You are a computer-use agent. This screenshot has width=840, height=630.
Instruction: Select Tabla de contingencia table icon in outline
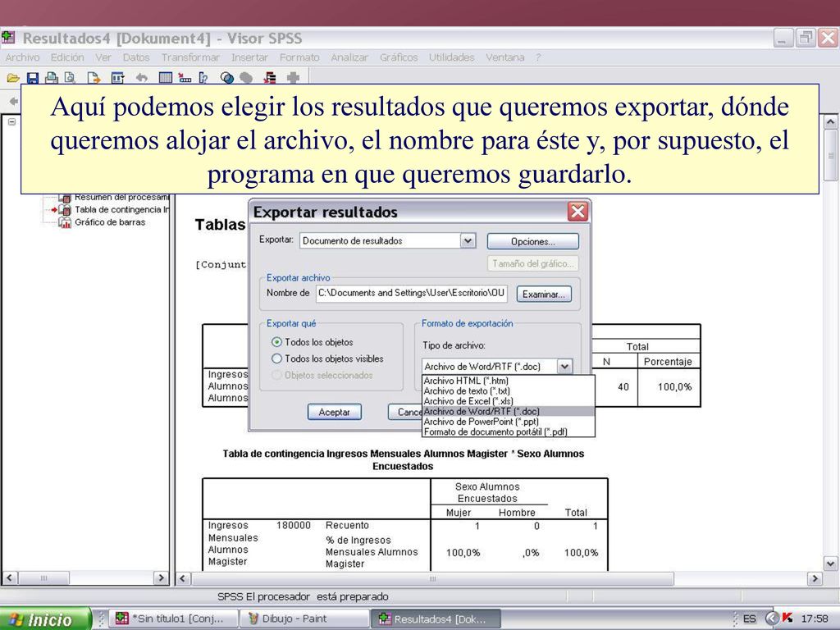tap(64, 209)
